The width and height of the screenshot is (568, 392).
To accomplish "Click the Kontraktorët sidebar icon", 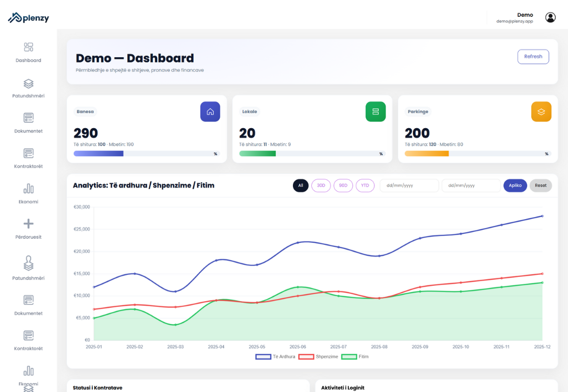I will pos(28,154).
